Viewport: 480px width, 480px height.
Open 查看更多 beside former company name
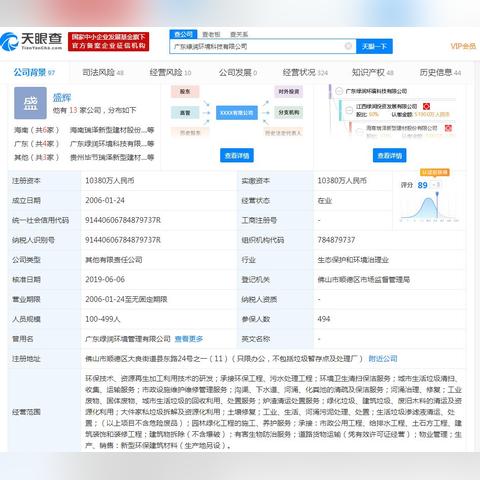pyautogui.click(x=189, y=339)
